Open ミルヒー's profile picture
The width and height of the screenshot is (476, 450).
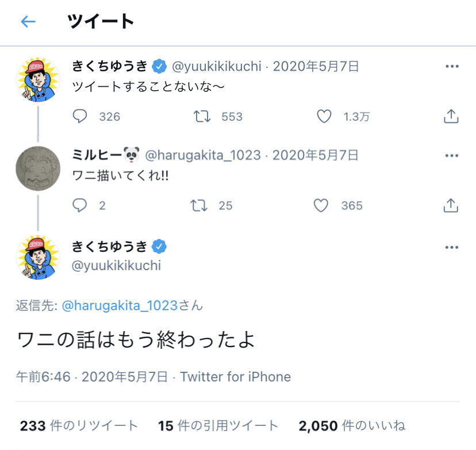37,168
